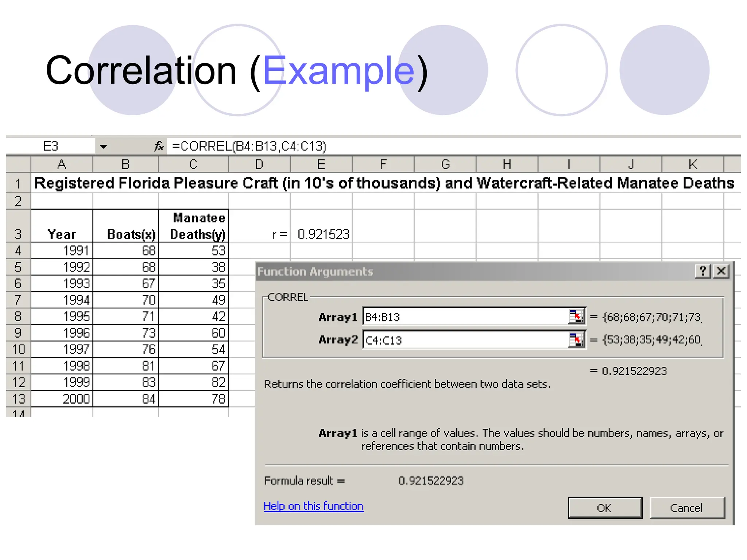Click the Name Box showing E3
Image resolution: width=747 pixels, height=560 pixels.
(x=51, y=146)
